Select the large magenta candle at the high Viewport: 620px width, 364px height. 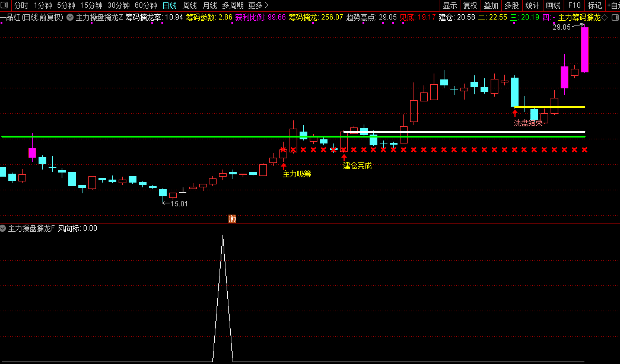click(x=584, y=50)
